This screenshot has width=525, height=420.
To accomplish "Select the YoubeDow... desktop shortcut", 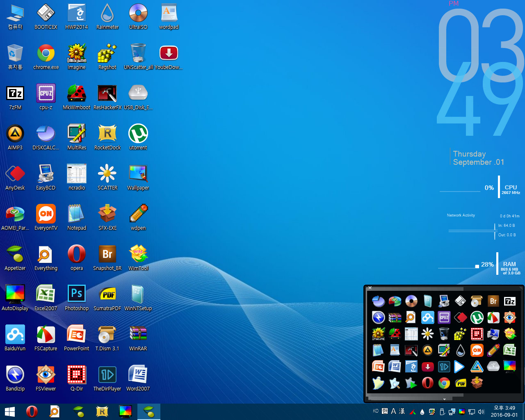I will click(x=169, y=57).
